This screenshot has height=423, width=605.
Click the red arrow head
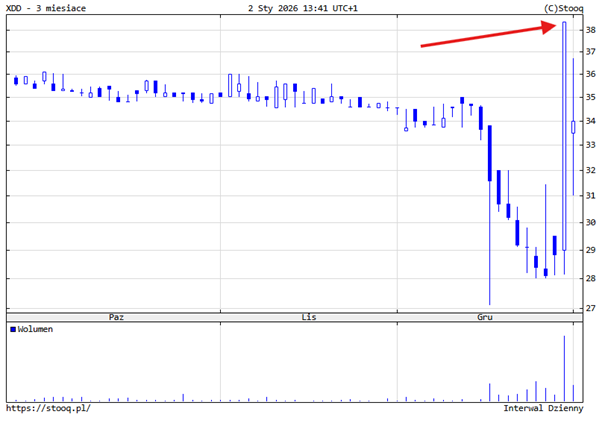click(552, 27)
